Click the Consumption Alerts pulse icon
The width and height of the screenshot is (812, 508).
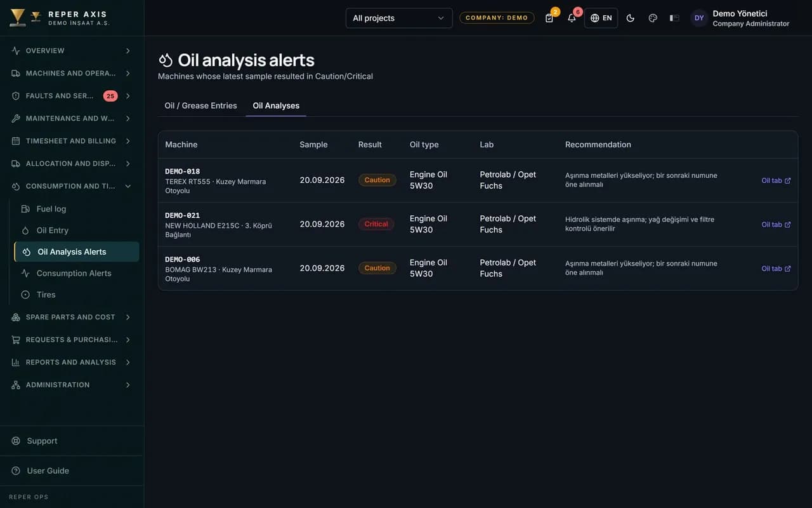click(x=25, y=273)
